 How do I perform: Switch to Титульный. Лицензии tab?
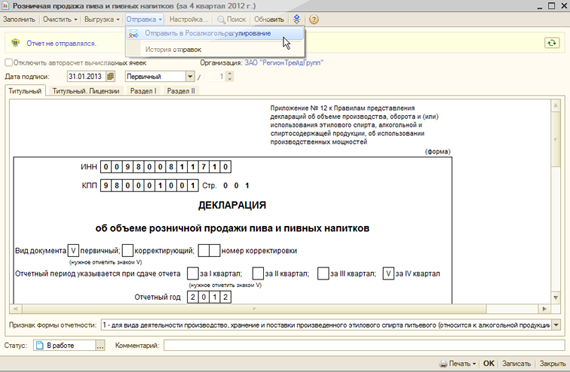click(x=86, y=91)
